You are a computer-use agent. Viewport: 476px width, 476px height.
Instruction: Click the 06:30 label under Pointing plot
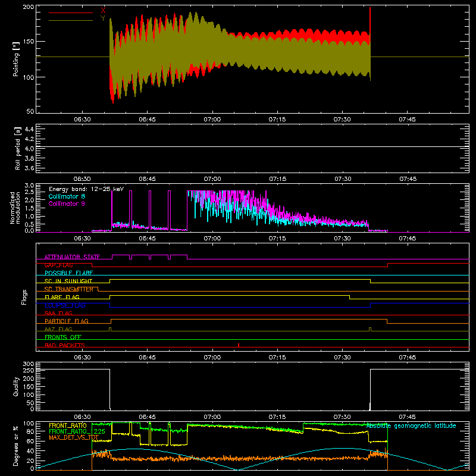pos(82,120)
